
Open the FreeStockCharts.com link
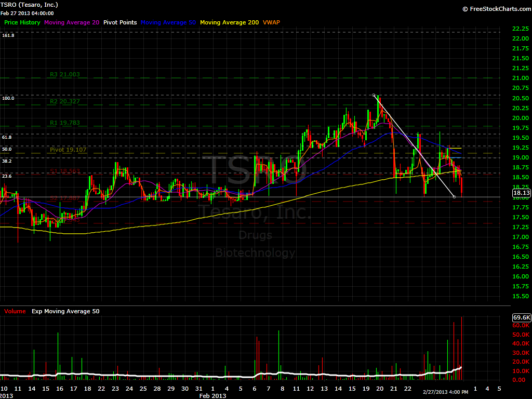(x=496, y=9)
